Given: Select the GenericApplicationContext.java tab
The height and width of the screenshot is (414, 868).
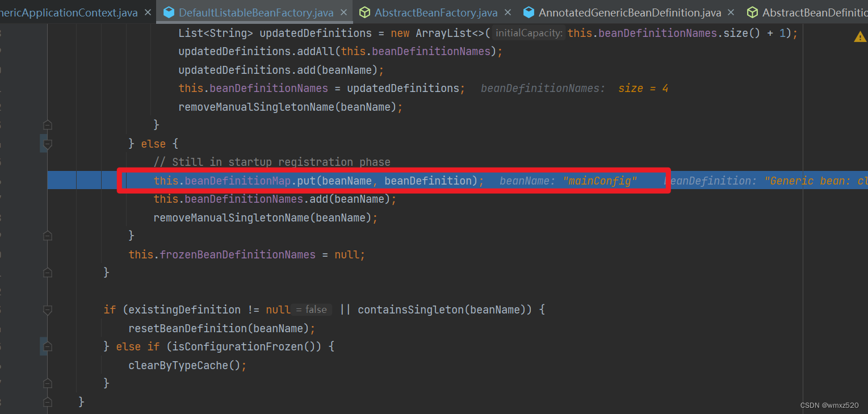Looking at the screenshot, I should point(69,12).
